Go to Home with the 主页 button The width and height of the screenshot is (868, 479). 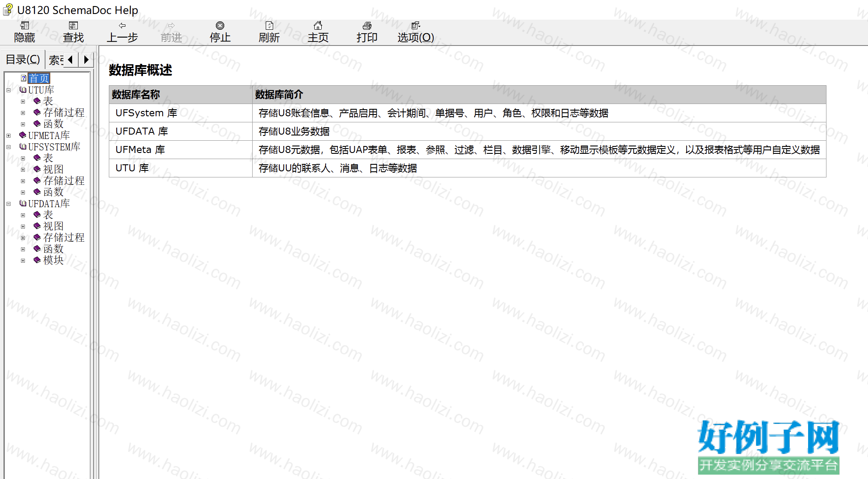[x=318, y=32]
